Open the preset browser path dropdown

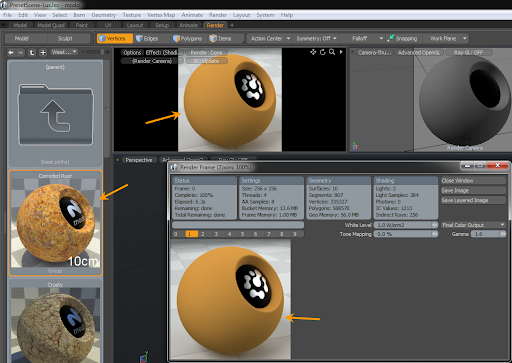click(x=64, y=52)
